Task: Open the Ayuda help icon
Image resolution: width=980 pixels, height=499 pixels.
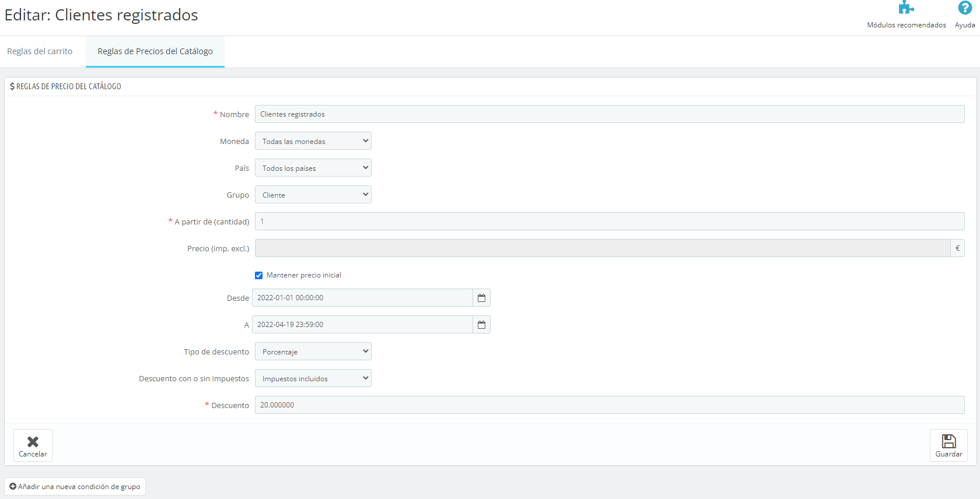Action: click(x=965, y=8)
